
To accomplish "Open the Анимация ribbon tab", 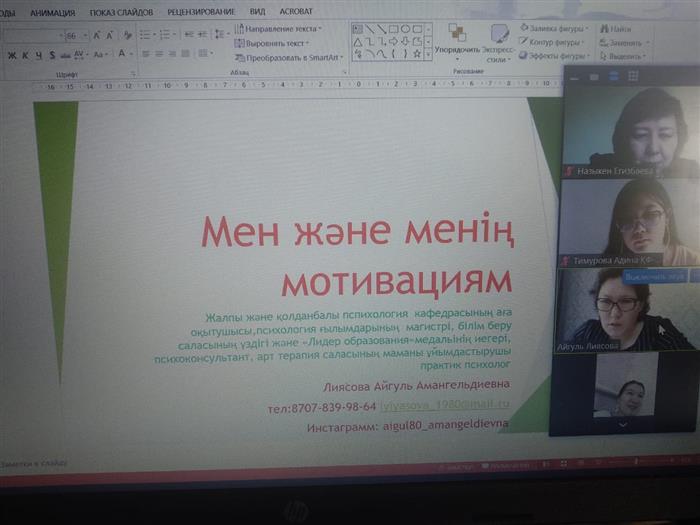I will 52,12.
